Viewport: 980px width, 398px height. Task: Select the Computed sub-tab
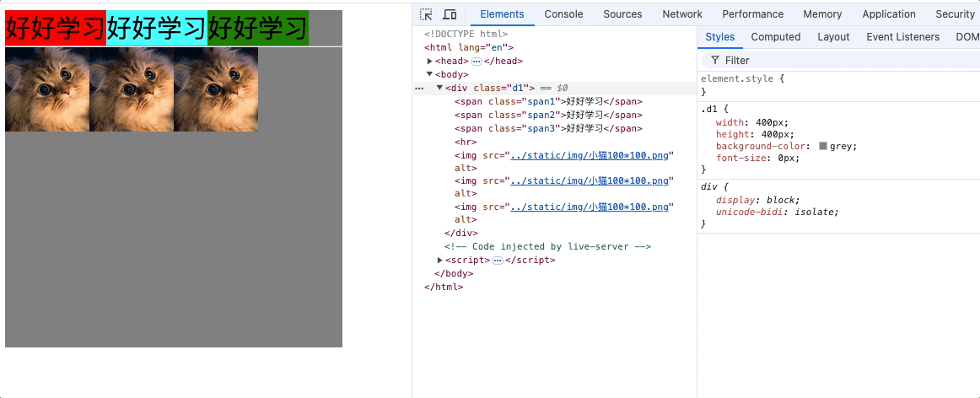776,37
